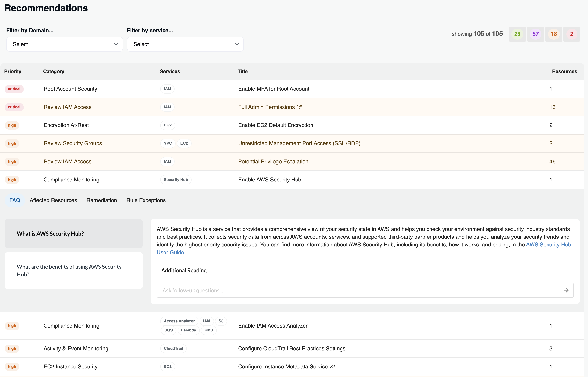Open the Enable IAM Access Analyzer row
The image size is (588, 377).
coord(292,326)
